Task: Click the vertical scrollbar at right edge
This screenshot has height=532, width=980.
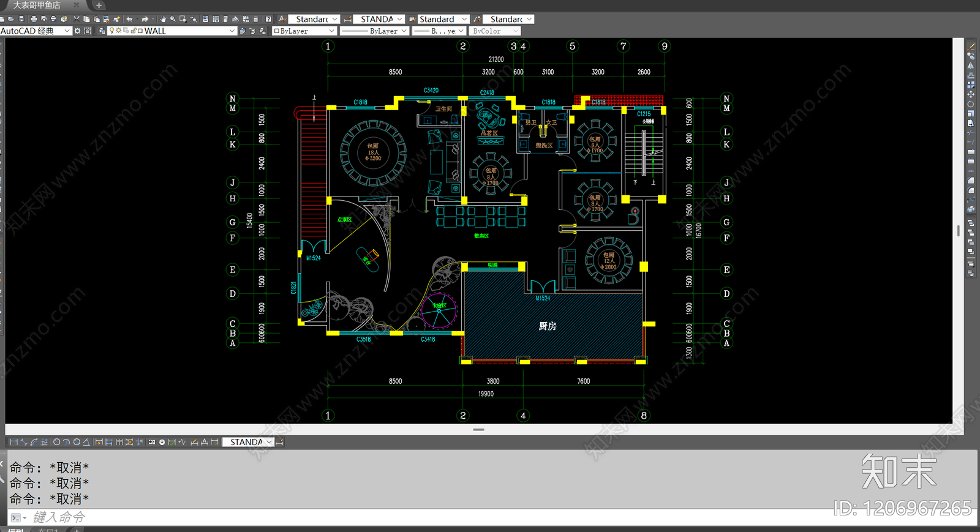Action: (x=959, y=231)
